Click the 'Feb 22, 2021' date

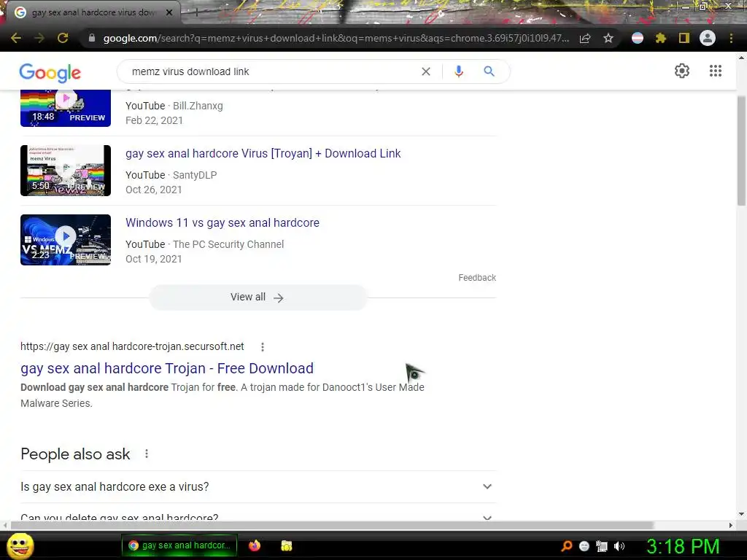click(154, 120)
